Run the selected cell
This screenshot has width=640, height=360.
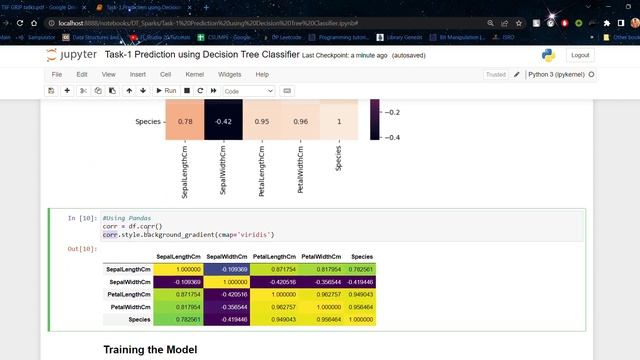[166, 91]
